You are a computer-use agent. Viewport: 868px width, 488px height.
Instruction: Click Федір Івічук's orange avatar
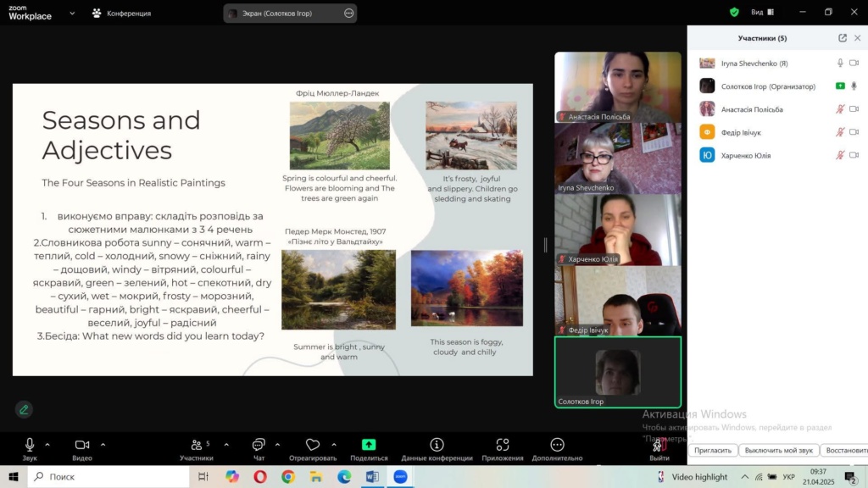click(707, 132)
